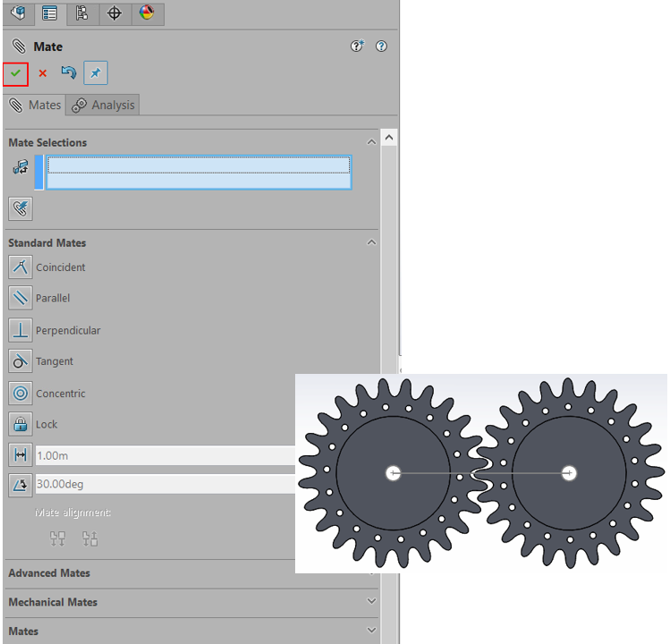The height and width of the screenshot is (644, 670).
Task: Toggle the Keep Visible pushpin
Action: click(x=96, y=73)
